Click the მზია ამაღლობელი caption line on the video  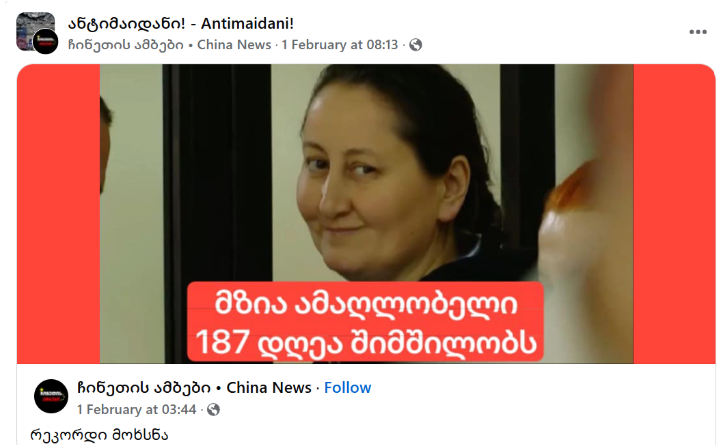[x=366, y=303]
